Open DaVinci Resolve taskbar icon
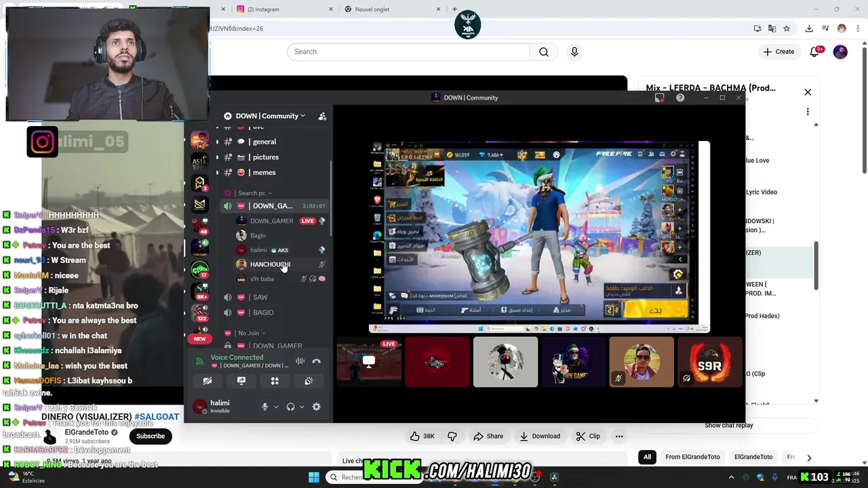The image size is (868, 488). (554, 477)
